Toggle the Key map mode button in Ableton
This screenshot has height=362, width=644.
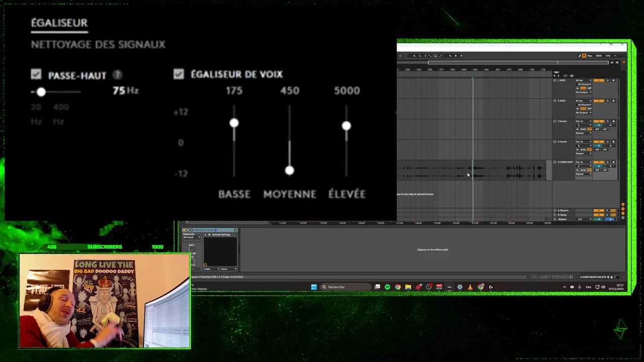tap(590, 56)
